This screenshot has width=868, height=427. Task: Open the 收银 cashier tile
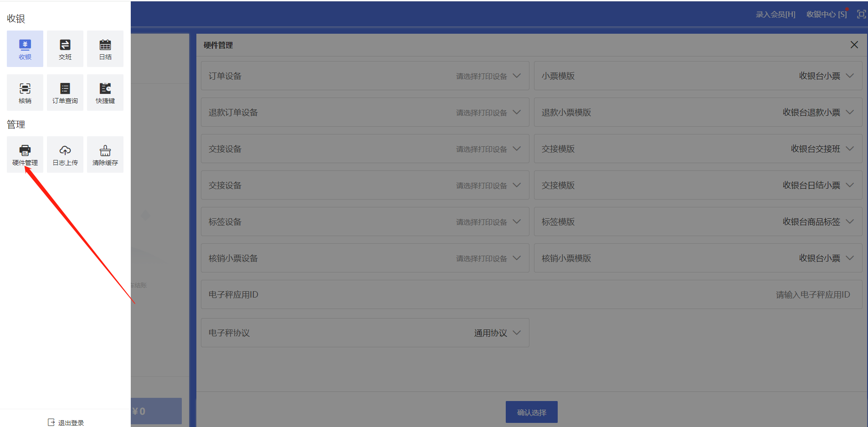tap(25, 49)
